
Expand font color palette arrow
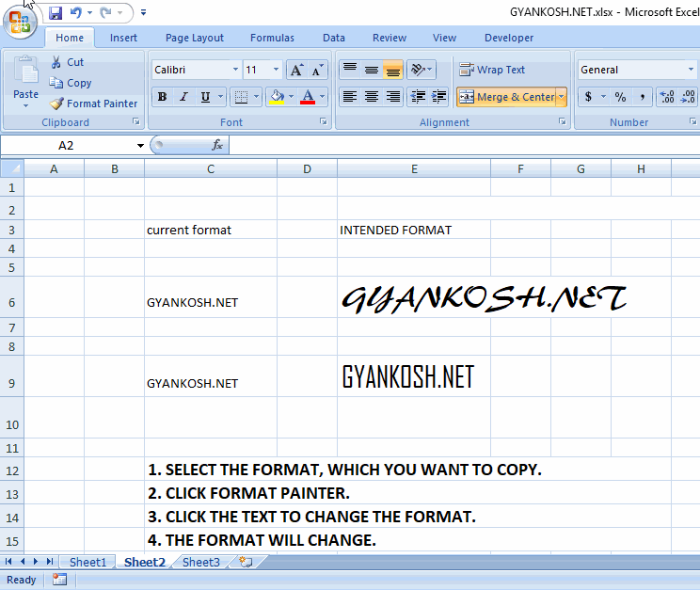[323, 97]
